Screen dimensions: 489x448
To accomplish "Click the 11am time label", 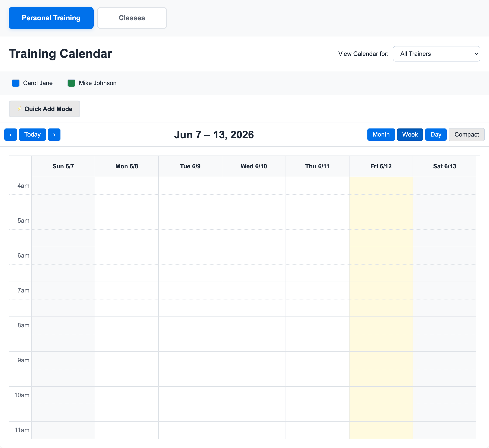I will coord(22,430).
